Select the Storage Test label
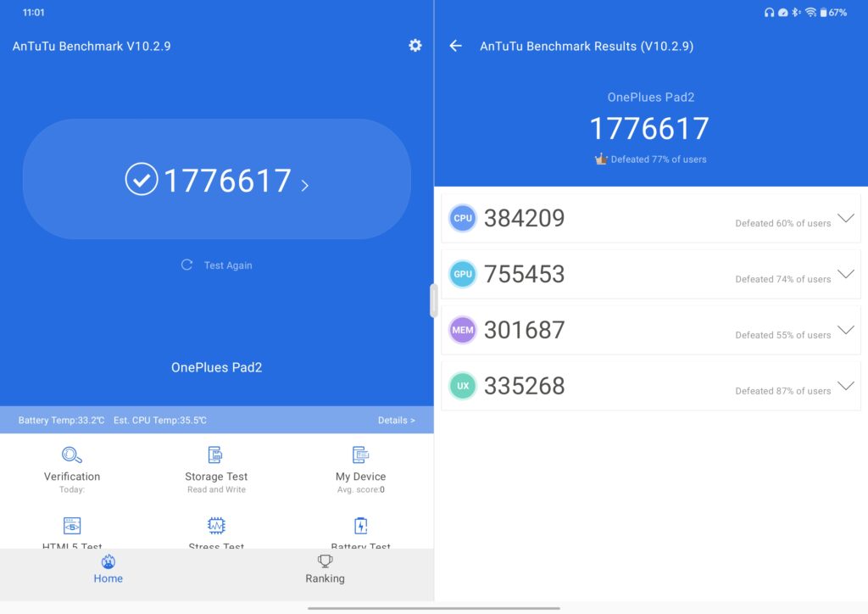 pos(216,476)
